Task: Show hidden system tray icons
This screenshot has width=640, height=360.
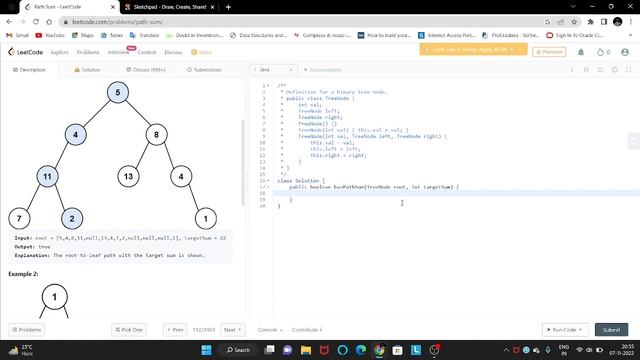Action: [x=506, y=350]
